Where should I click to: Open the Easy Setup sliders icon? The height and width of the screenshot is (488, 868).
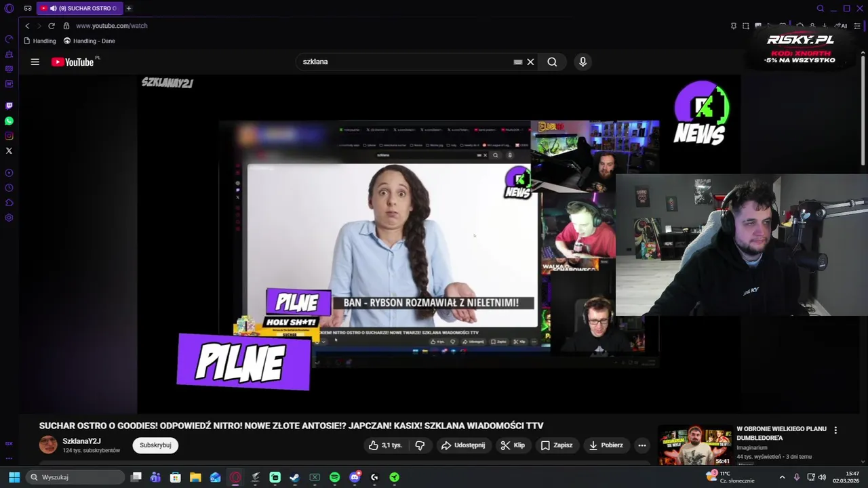point(857,26)
